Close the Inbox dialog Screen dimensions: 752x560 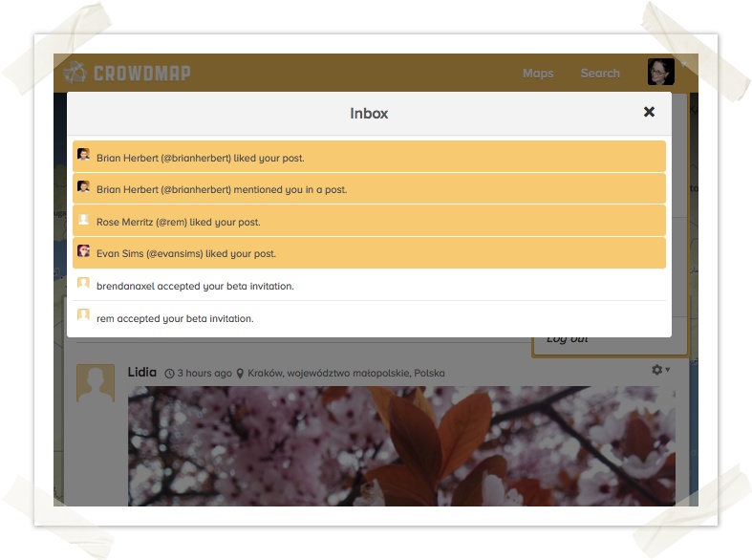click(649, 112)
